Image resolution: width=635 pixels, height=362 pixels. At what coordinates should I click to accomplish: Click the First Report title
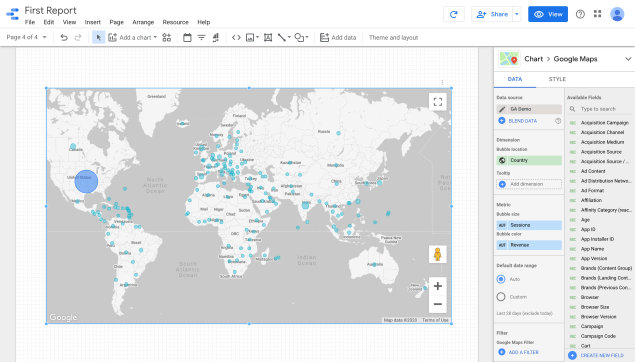pyautogui.click(x=51, y=11)
